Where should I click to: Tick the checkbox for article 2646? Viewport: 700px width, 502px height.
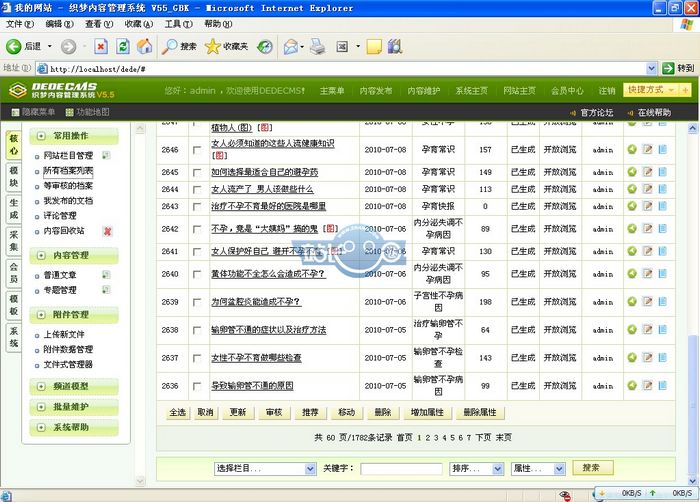tap(197, 150)
